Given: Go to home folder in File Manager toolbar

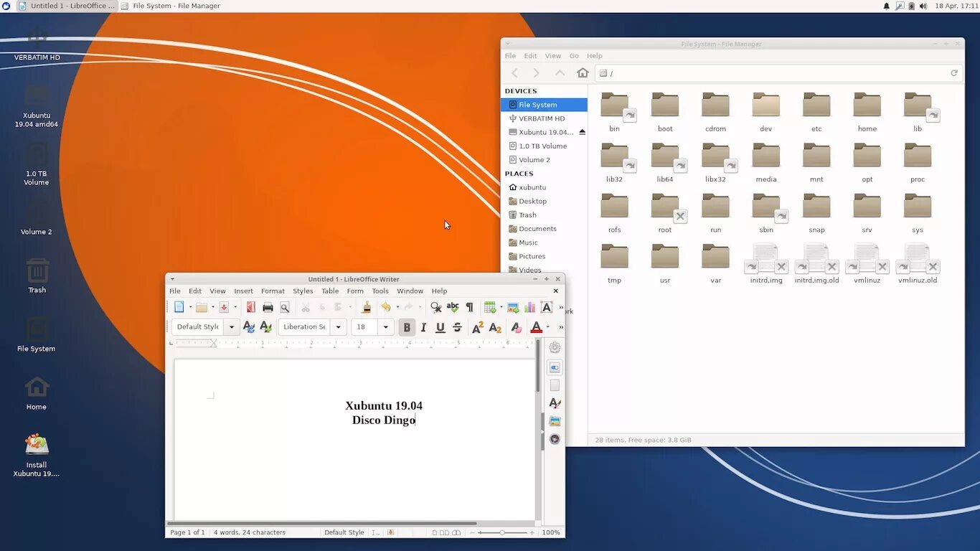Looking at the screenshot, I should point(583,73).
